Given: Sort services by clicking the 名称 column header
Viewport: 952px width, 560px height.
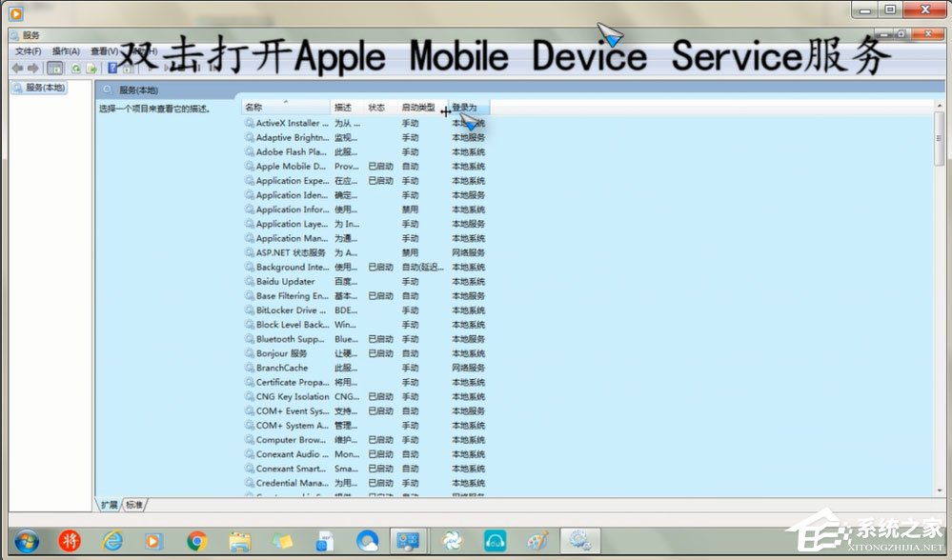Looking at the screenshot, I should 254,107.
